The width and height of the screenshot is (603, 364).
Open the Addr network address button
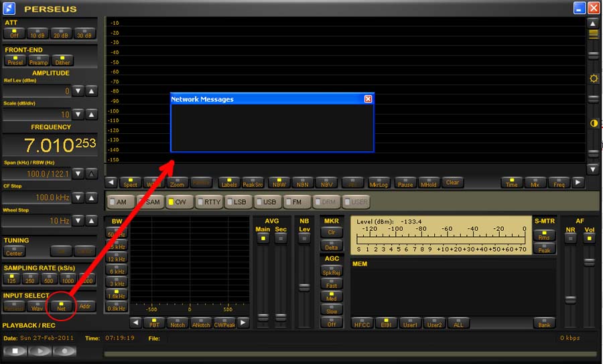84,306
